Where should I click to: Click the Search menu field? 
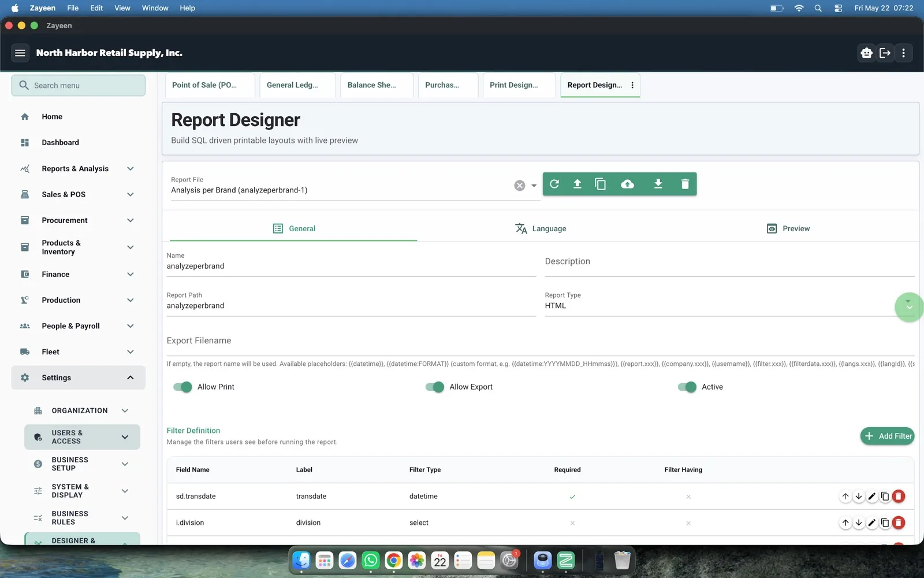point(79,86)
